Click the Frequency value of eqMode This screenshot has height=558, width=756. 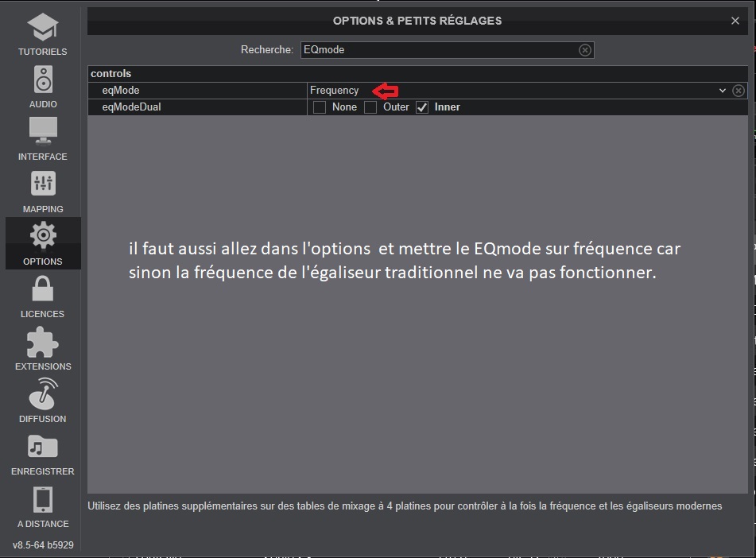[x=335, y=91]
